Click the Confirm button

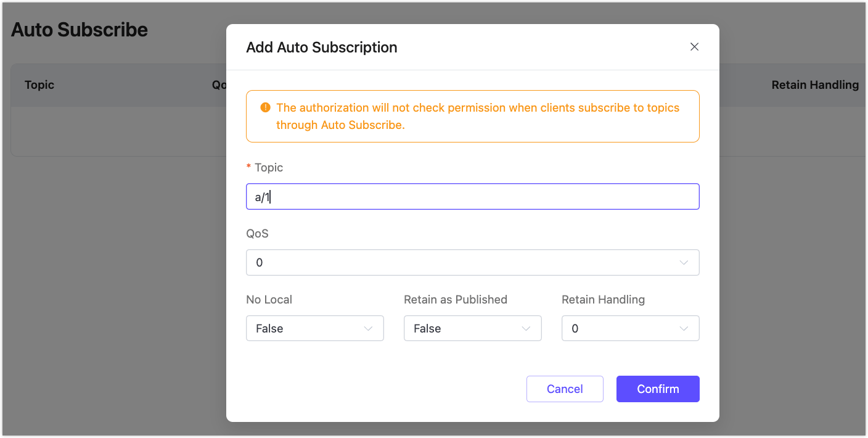[x=658, y=389]
